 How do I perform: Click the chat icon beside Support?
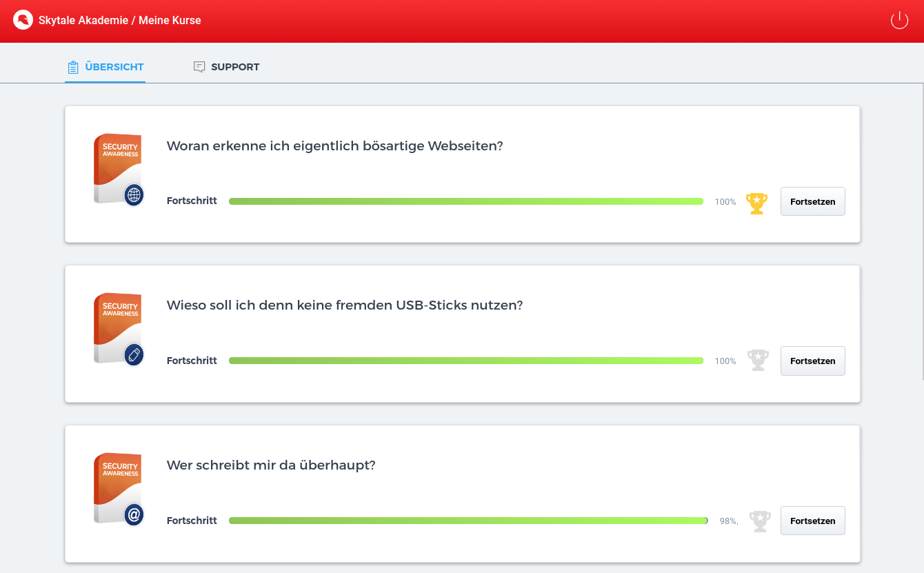point(199,67)
